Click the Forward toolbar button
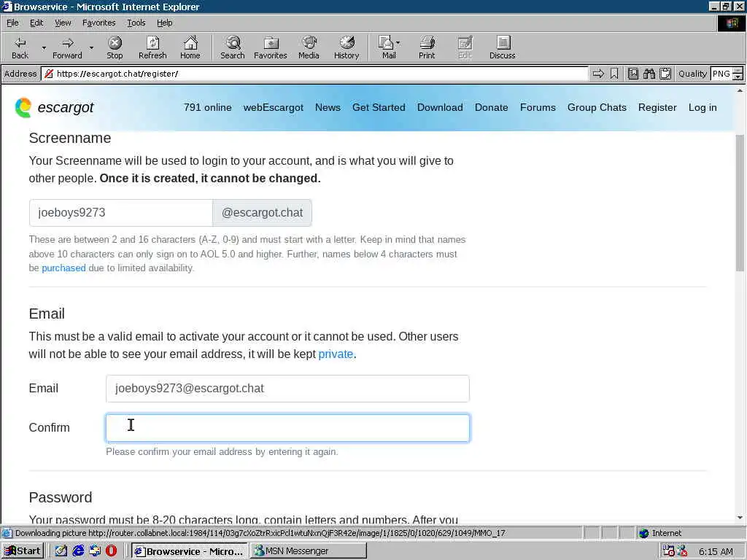Screen dimensions: 747x560 click(x=67, y=47)
